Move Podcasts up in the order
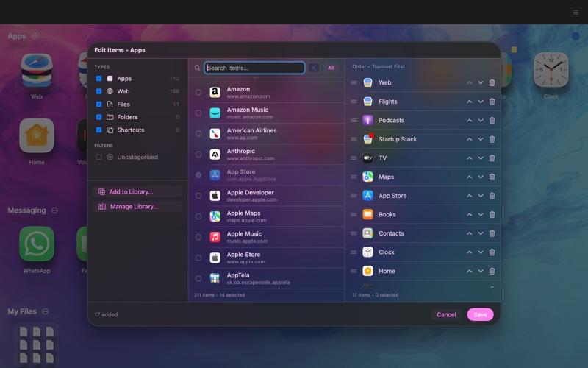This screenshot has height=368, width=588. [469, 120]
